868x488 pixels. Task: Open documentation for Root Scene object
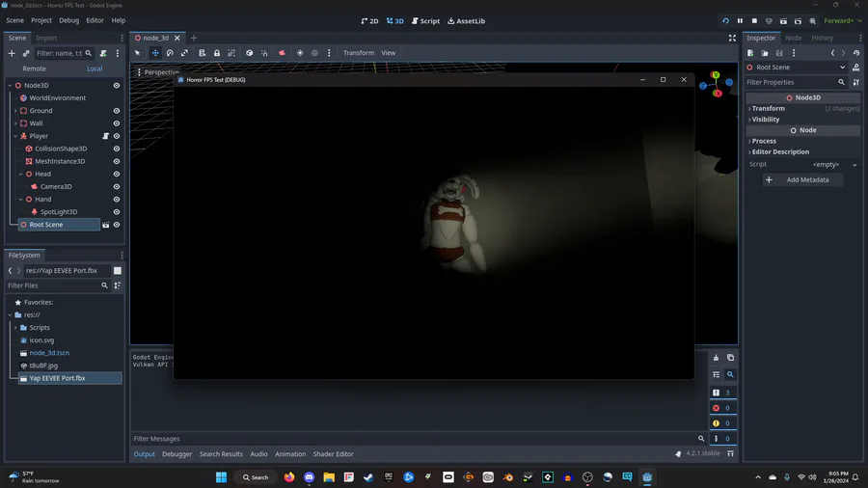855,68
